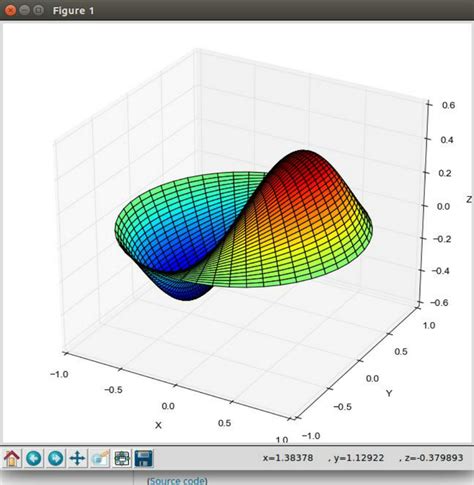
Task: Close the Figure 1 window
Action: [10, 10]
